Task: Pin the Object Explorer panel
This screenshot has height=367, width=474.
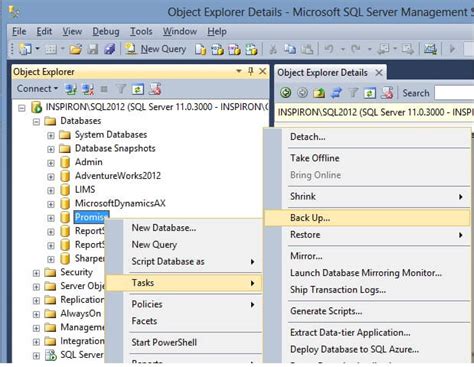Action: click(251, 71)
